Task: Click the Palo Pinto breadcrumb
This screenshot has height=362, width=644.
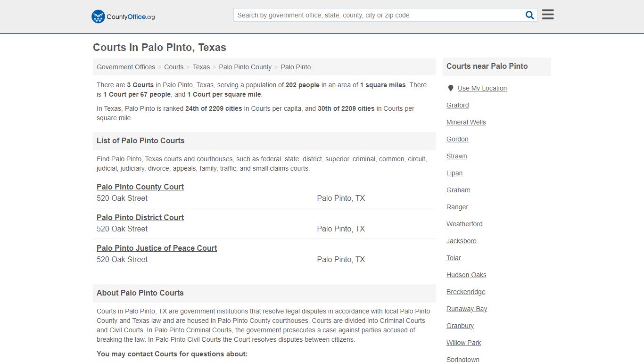Action: pyautogui.click(x=296, y=67)
